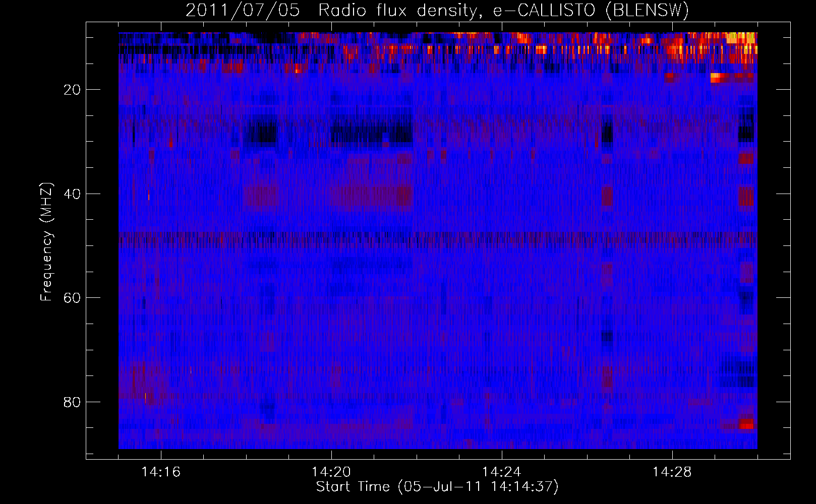Click the "40" frequency tick label
The image size is (816, 504).
pos(72,194)
